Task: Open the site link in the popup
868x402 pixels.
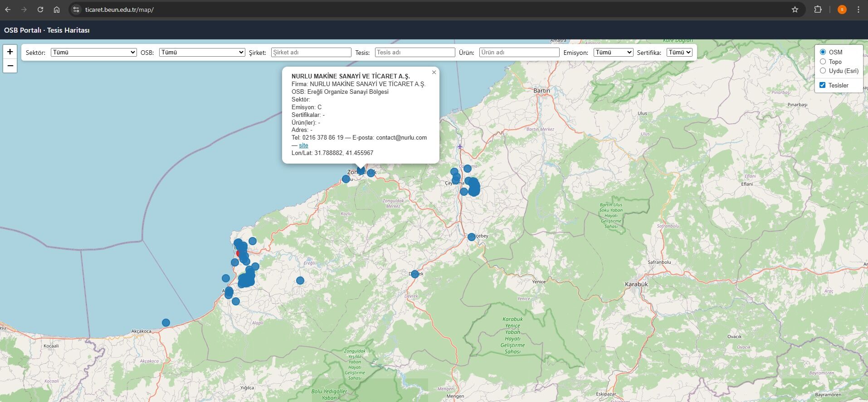Action: click(x=303, y=145)
